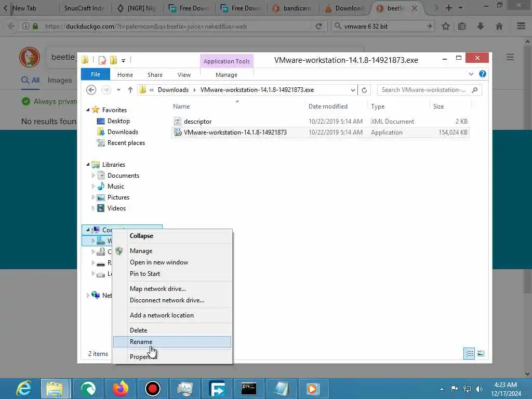Image resolution: width=532 pixels, height=399 pixels.
Task: Switch to the View ribbon tab
Action: tap(184, 75)
